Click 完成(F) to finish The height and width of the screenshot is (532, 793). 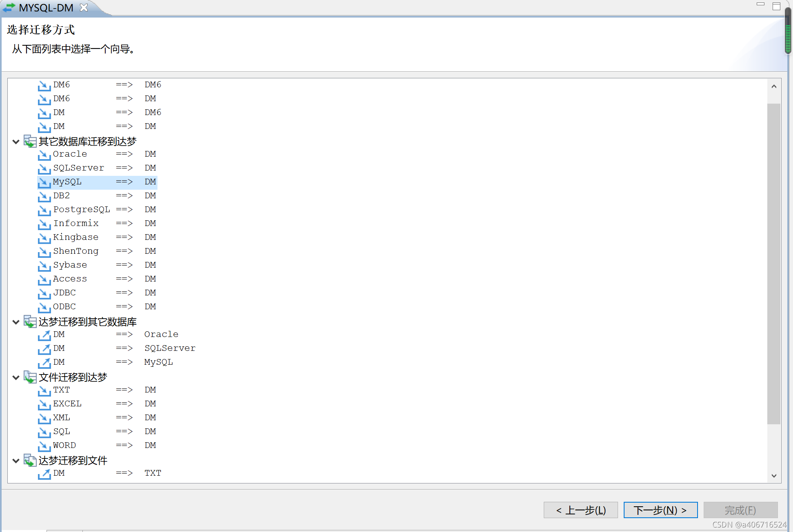[741, 509]
